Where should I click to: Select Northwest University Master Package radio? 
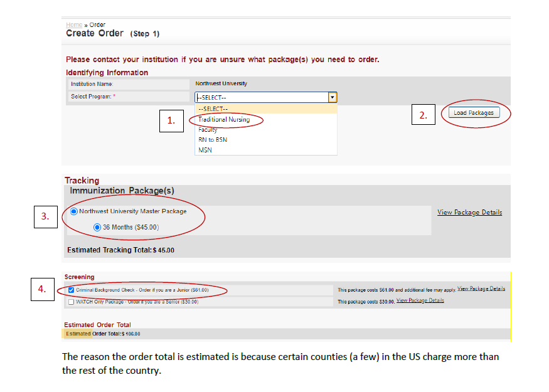tap(74, 212)
